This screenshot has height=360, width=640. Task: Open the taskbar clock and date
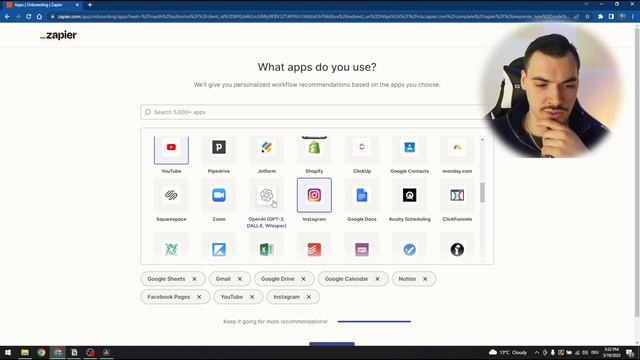coord(611,352)
